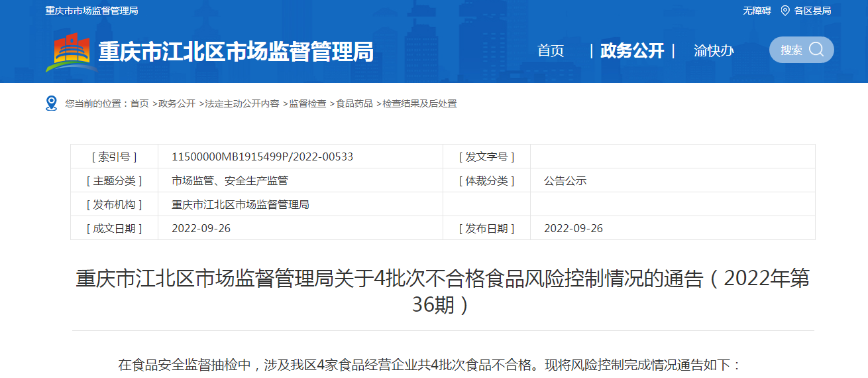Screen dimensions: 868x378
Task: Click the [ 索引号 ] label cell
Action: coord(114,157)
